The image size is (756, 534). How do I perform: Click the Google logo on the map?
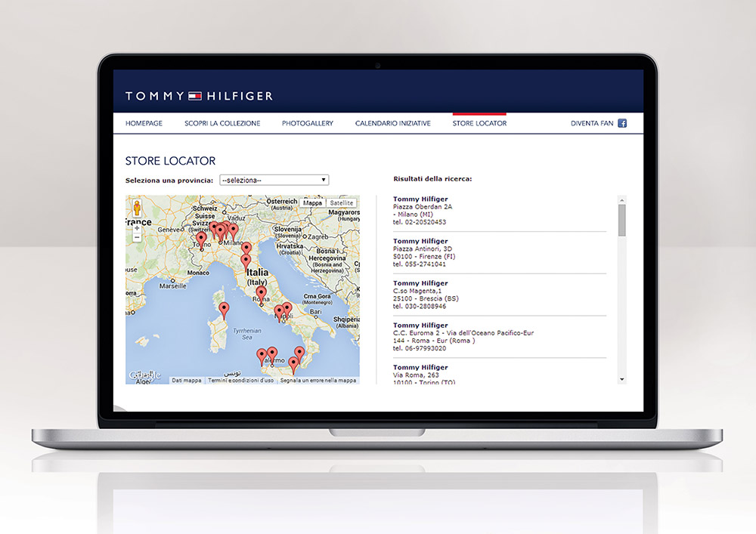coord(144,375)
